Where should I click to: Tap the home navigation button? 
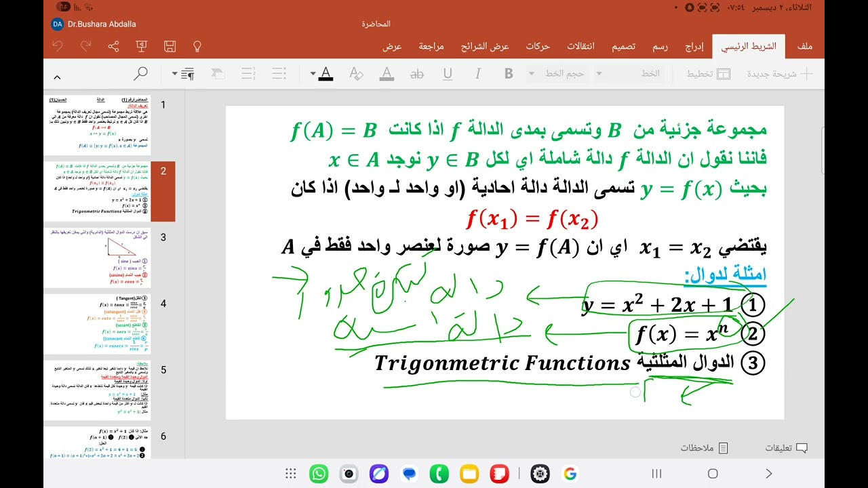[713, 474]
